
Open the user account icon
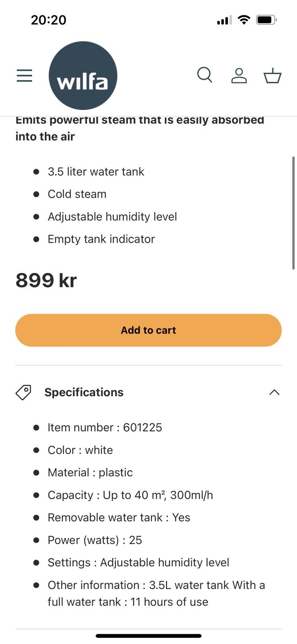point(239,75)
